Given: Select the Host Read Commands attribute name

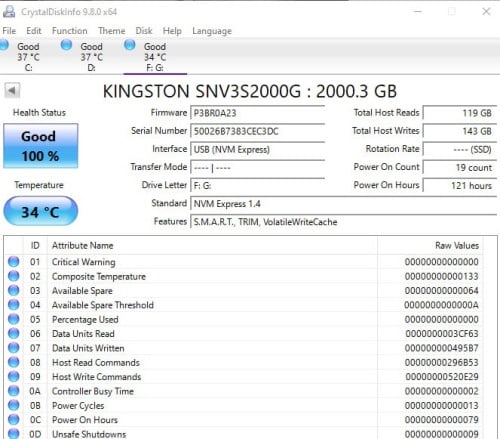Looking at the screenshot, I should tap(96, 362).
